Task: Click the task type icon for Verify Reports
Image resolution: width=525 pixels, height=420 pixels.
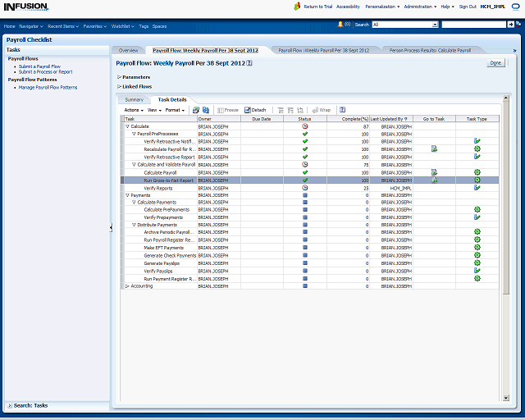Action: (477, 188)
